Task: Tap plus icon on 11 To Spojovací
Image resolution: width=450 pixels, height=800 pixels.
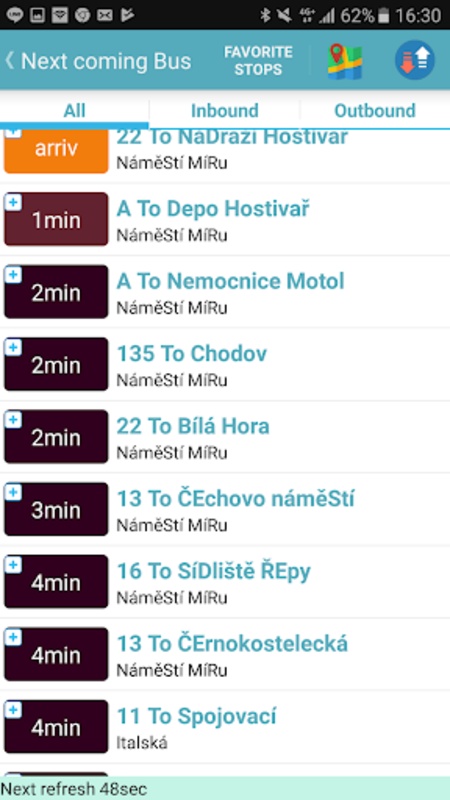Action: tap(13, 710)
